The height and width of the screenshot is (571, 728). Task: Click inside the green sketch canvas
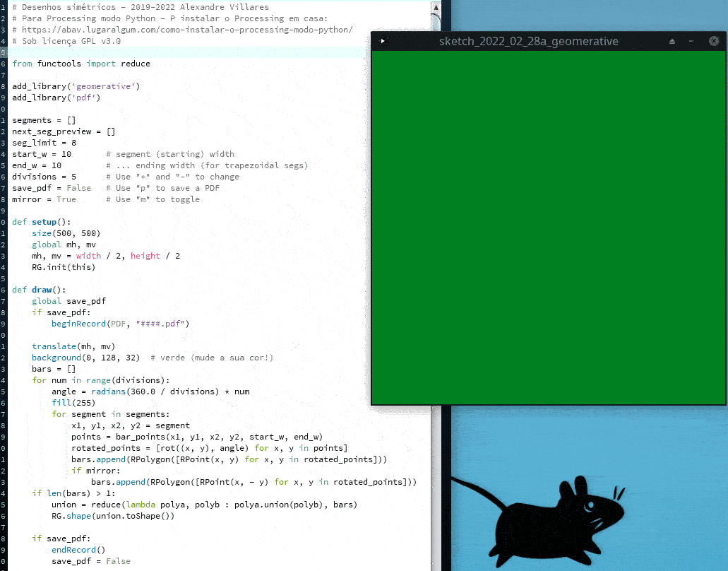(548, 228)
